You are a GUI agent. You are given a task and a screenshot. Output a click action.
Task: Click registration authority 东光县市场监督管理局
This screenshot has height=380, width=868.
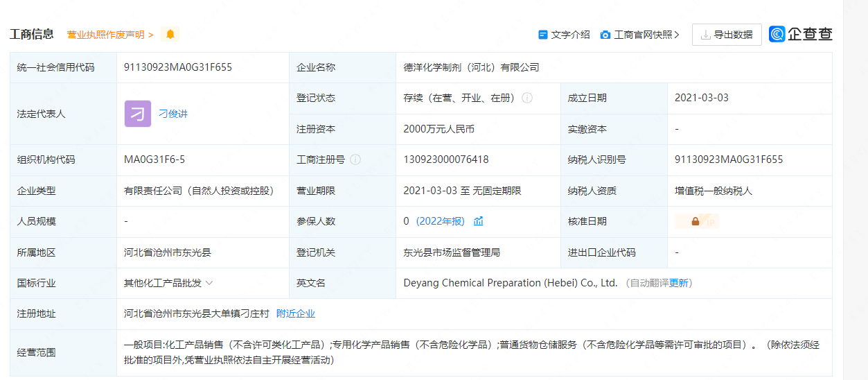[452, 252]
